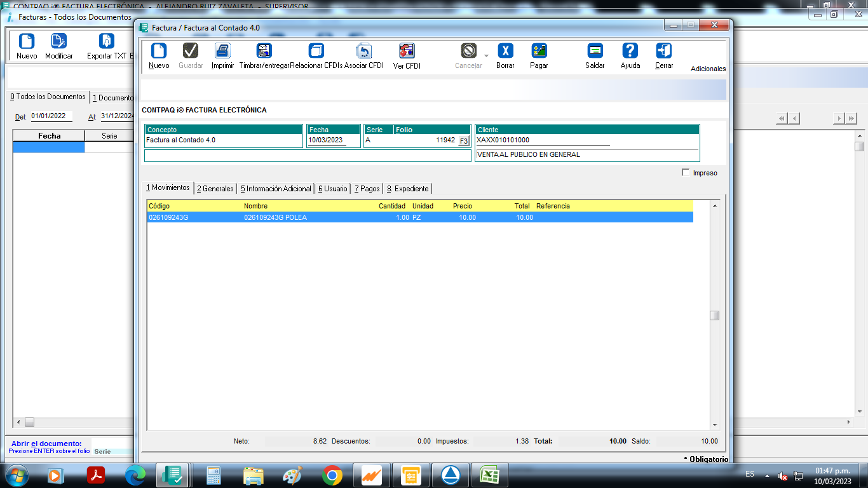Click the Borrar X icon
The width and height of the screenshot is (868, 488).
[505, 51]
